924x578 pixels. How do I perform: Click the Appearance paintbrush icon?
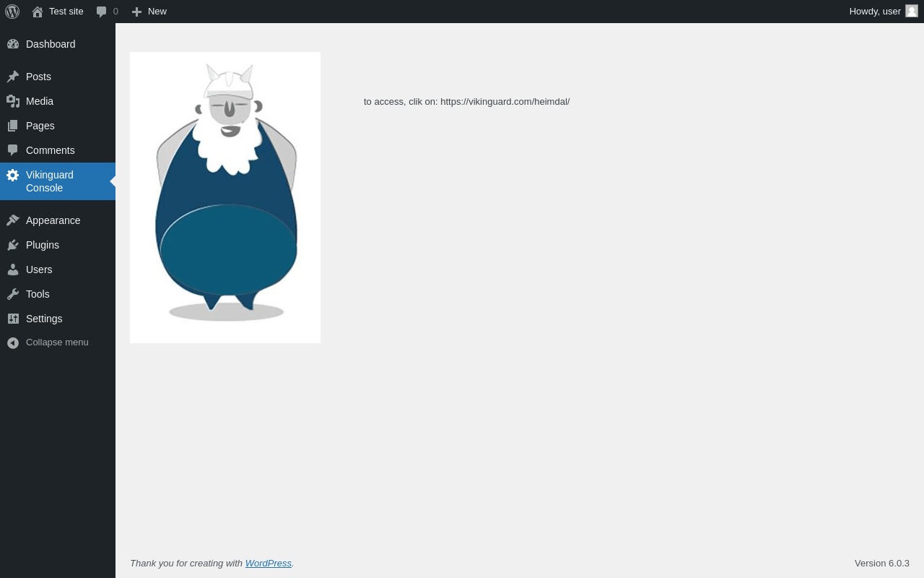coord(13,220)
